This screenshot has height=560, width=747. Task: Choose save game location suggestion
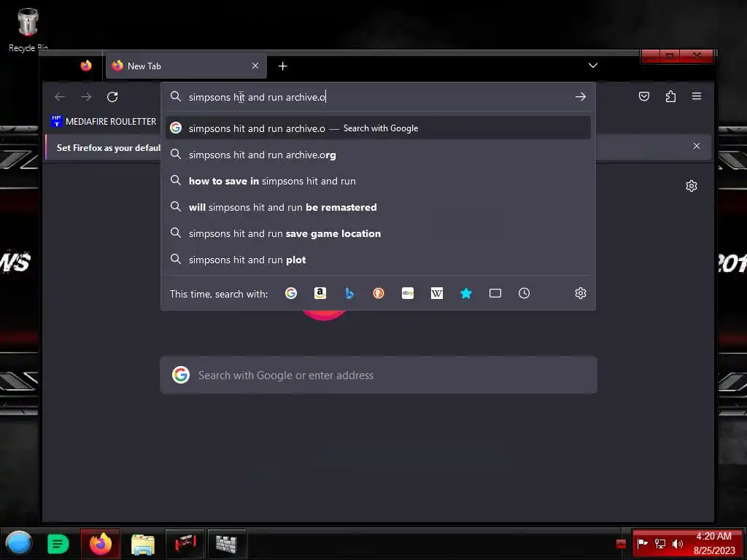coord(378,233)
